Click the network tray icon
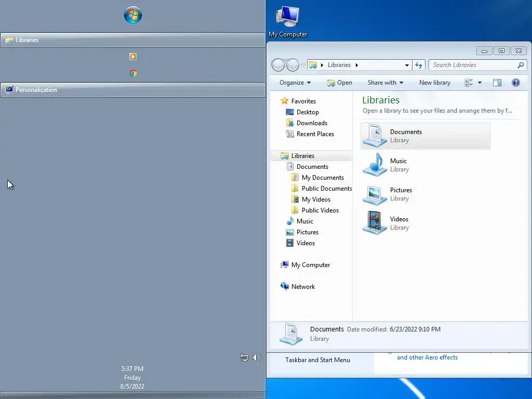This screenshot has height=399, width=532. click(244, 357)
